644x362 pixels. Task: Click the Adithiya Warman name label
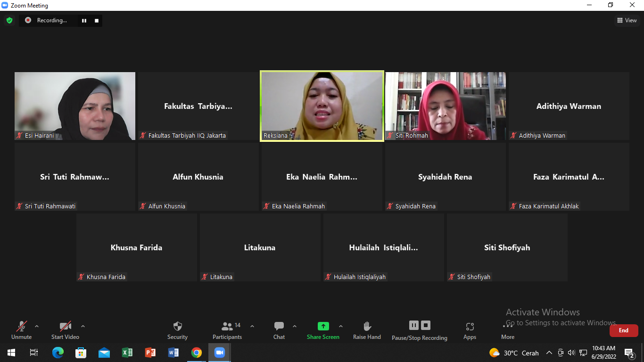542,135
